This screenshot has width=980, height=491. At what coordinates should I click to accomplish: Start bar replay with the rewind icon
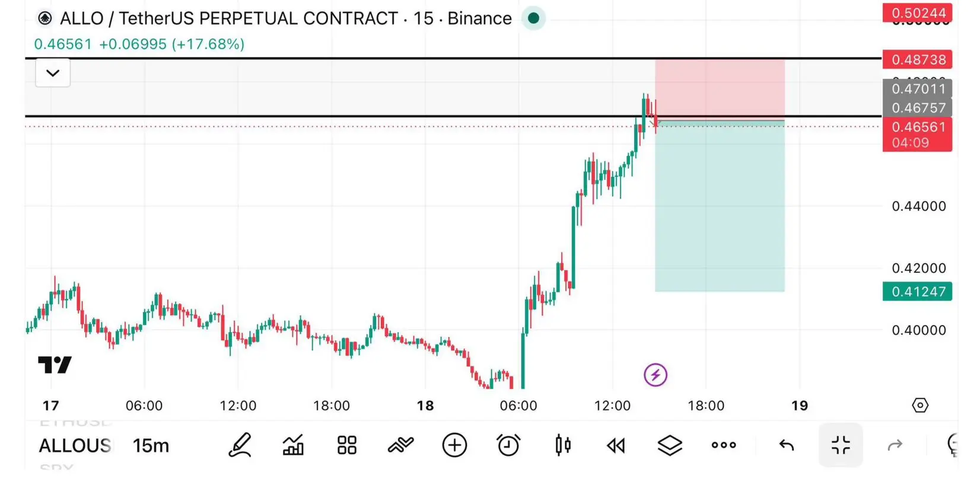pos(616,445)
